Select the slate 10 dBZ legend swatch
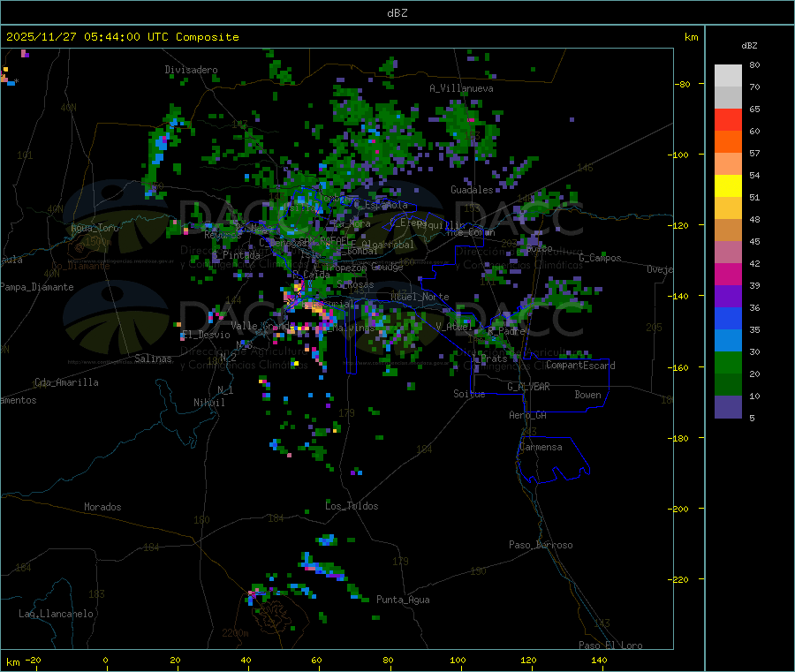Viewport: 795px width, 672px height. (728, 407)
